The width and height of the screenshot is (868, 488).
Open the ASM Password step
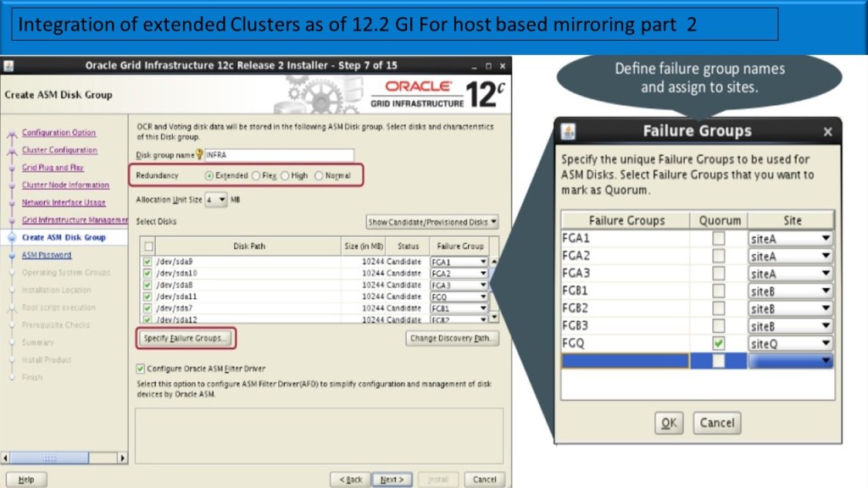coord(47,255)
